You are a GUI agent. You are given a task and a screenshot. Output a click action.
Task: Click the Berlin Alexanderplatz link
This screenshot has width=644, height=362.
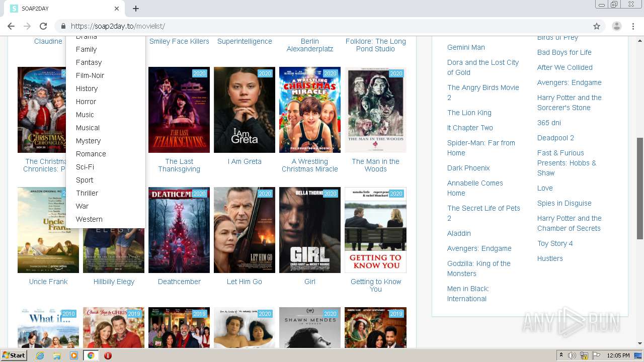310,45
